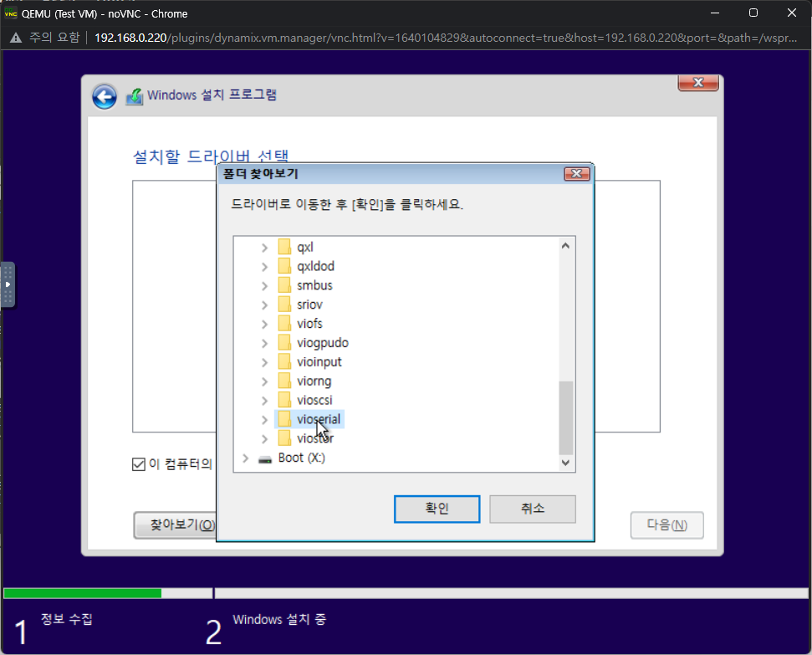Expand the qxldod folder node
This screenshot has width=812, height=655.
(x=264, y=267)
